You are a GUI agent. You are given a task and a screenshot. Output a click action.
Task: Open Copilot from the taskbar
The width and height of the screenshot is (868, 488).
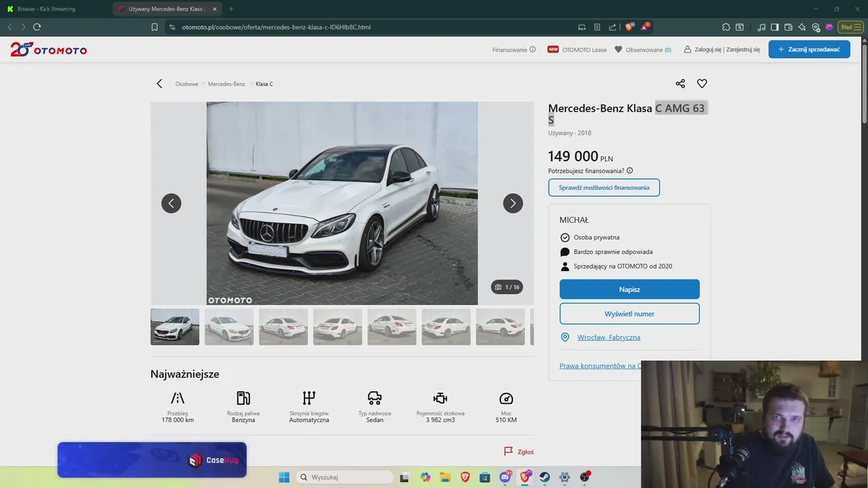[425, 477]
